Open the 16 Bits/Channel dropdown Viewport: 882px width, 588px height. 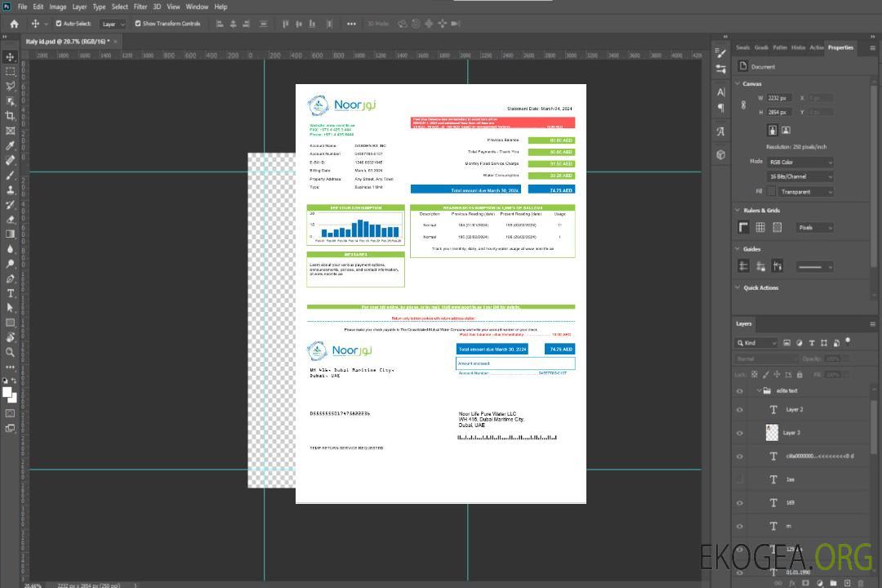pyautogui.click(x=800, y=176)
